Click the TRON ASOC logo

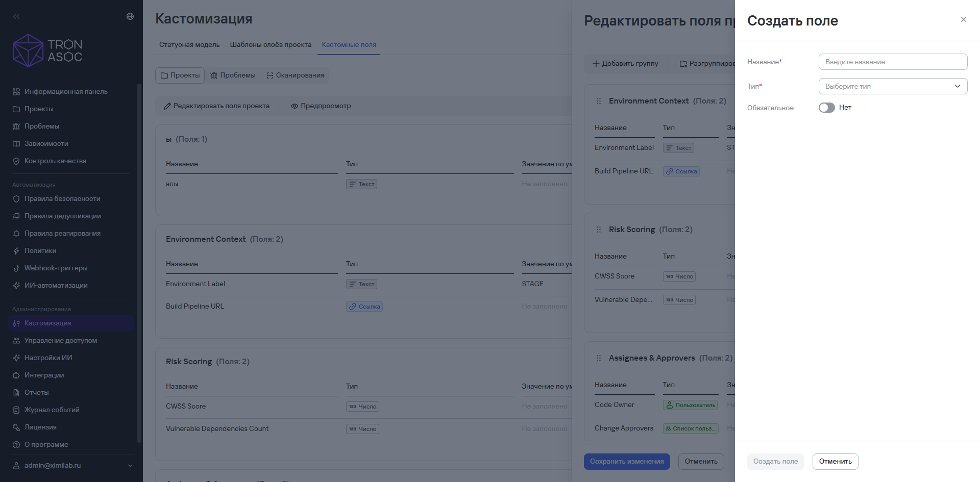coord(47,50)
